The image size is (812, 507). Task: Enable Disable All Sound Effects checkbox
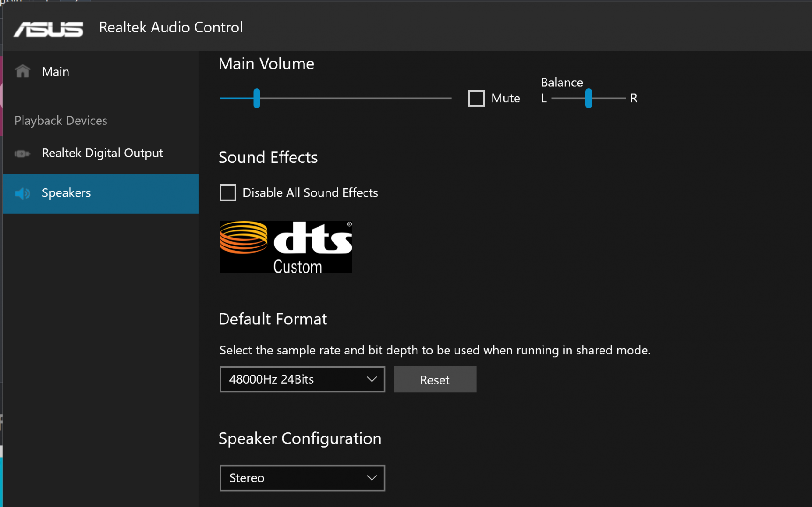coord(228,193)
